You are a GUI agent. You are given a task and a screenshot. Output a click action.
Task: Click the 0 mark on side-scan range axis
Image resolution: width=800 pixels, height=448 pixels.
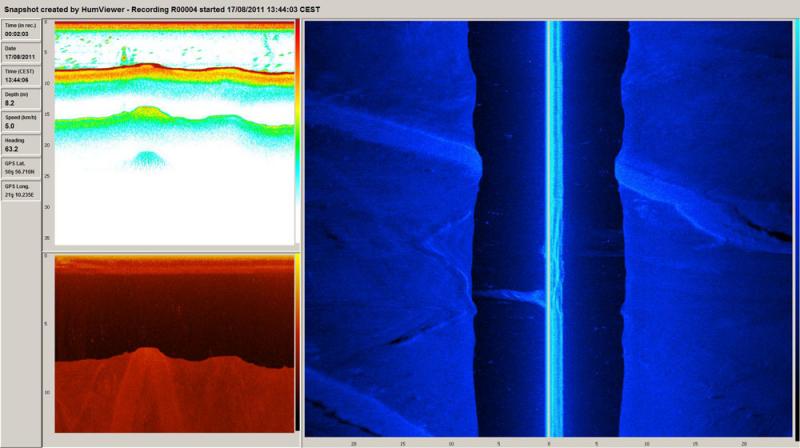pos(549,441)
